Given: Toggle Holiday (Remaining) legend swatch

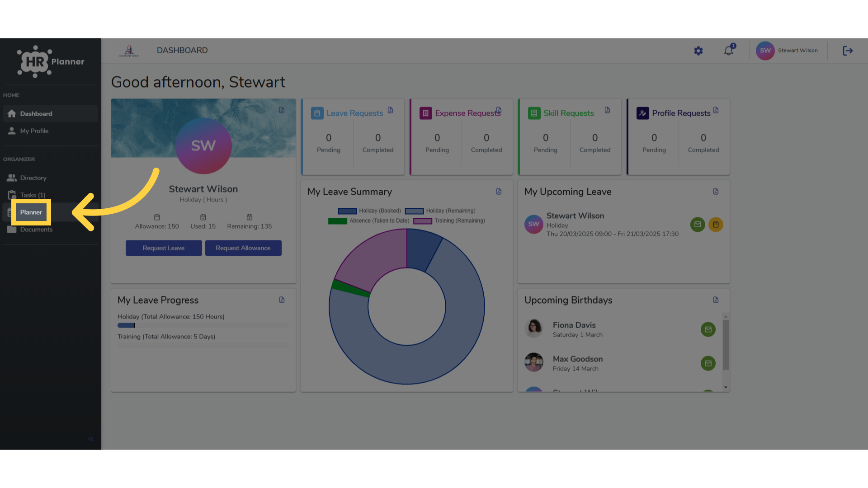Looking at the screenshot, I should (414, 211).
